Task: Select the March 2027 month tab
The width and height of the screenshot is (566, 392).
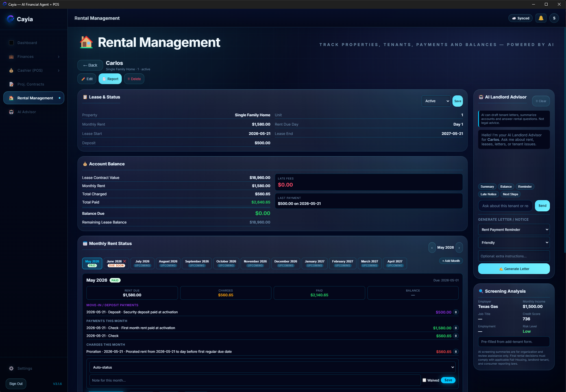Action: click(x=369, y=263)
